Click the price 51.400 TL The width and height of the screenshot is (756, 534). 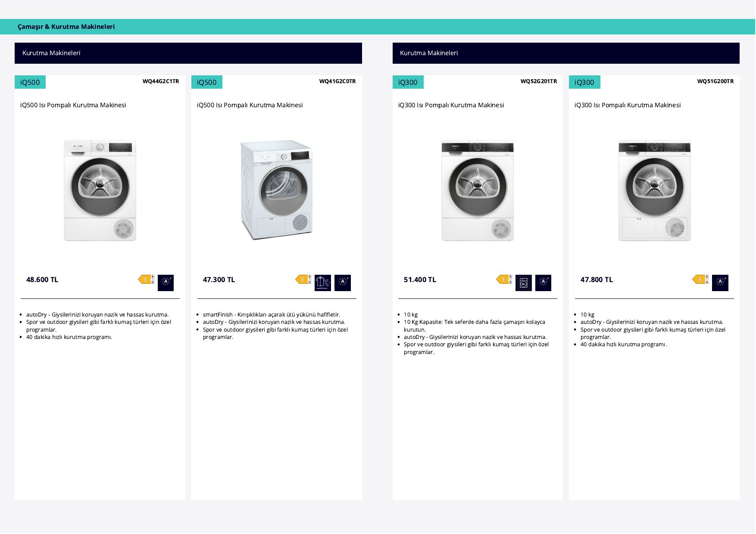click(x=420, y=279)
